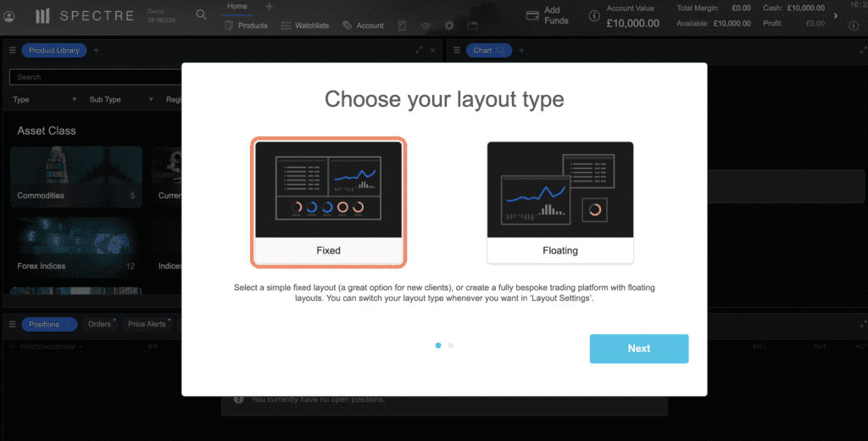Click the Cash £10,000.00 value
The width and height of the screenshot is (868, 441).
click(x=805, y=8)
